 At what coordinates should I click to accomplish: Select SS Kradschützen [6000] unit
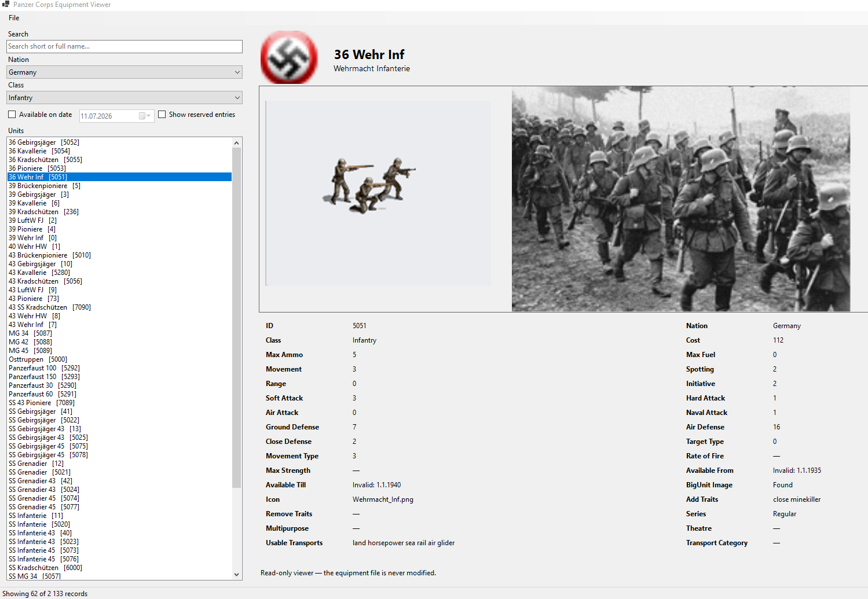coord(119,568)
